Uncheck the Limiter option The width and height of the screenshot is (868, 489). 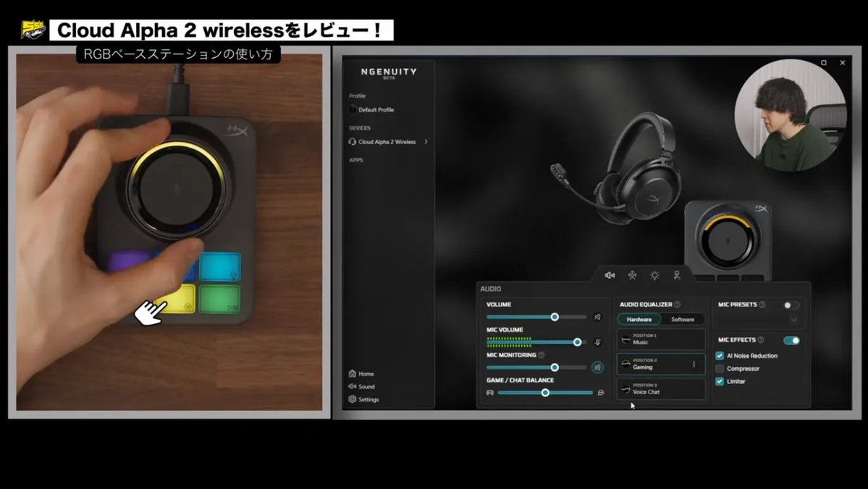720,382
